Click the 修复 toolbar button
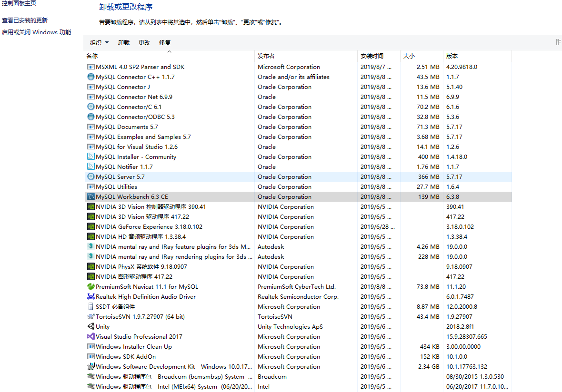The width and height of the screenshot is (562, 392). tap(164, 43)
